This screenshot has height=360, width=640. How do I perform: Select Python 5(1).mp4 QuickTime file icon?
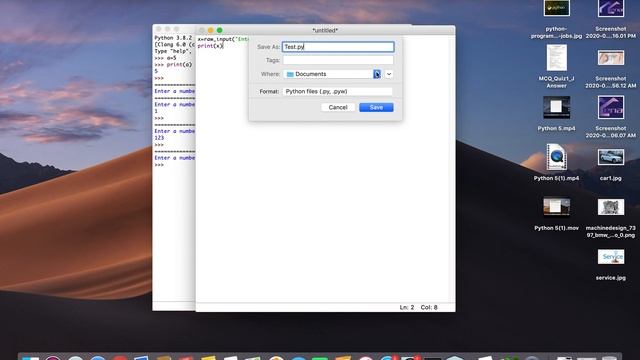point(556,157)
